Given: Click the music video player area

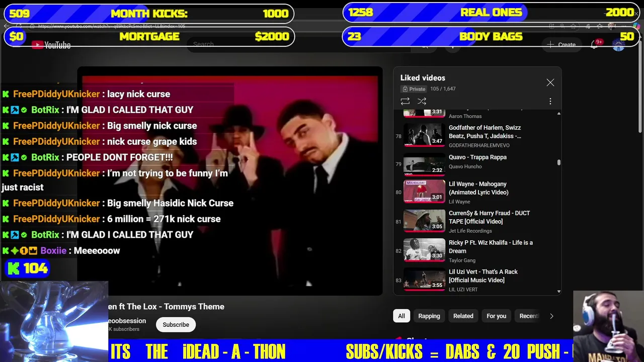Looking at the screenshot, I should [230, 181].
